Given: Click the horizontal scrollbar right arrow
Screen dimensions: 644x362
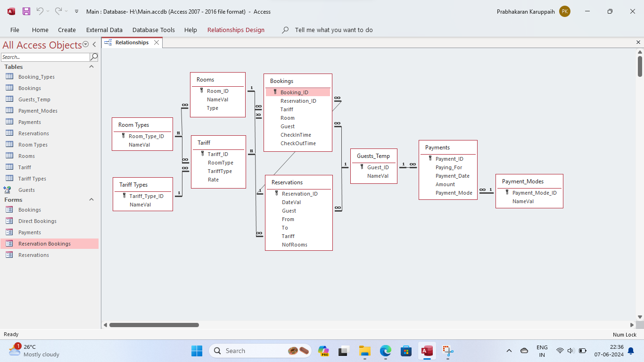Looking at the screenshot, I should coord(632,325).
